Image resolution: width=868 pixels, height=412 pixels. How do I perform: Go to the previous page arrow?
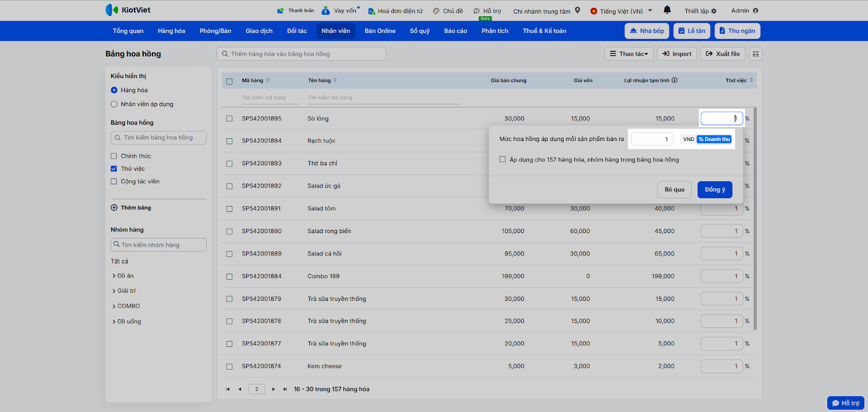click(x=240, y=389)
